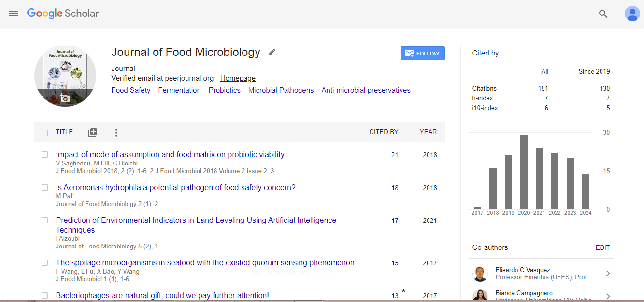Open the three-dot more options menu

(x=116, y=132)
